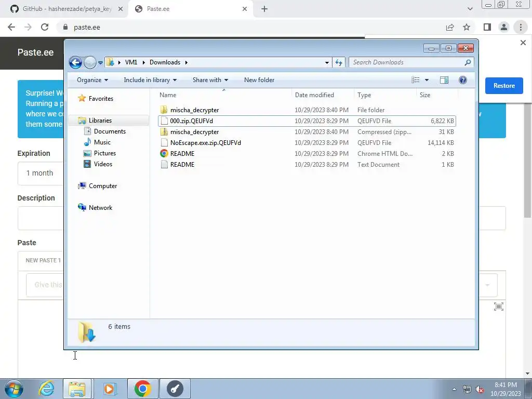Open the Share with menu
The height and width of the screenshot is (399, 532).
pyautogui.click(x=210, y=80)
